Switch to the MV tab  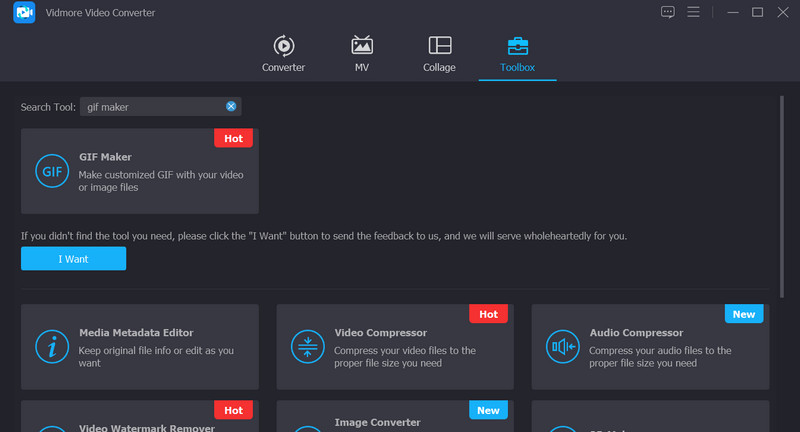pos(362,54)
